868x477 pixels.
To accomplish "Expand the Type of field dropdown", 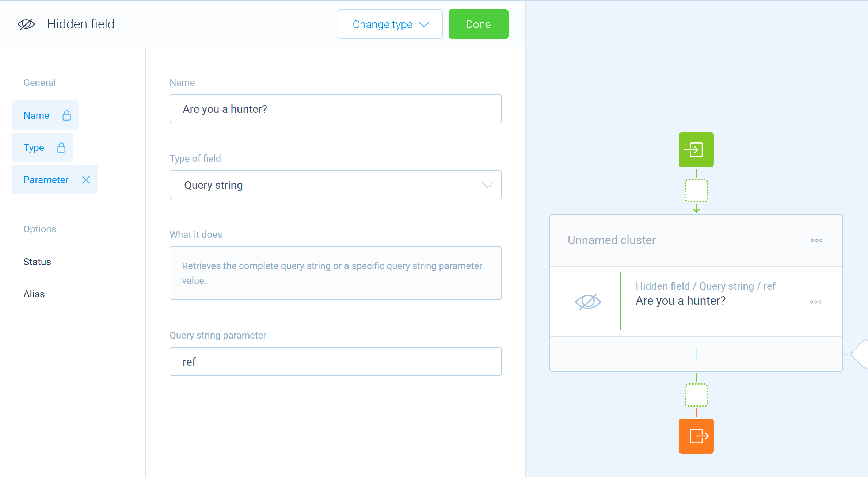I will 335,185.
